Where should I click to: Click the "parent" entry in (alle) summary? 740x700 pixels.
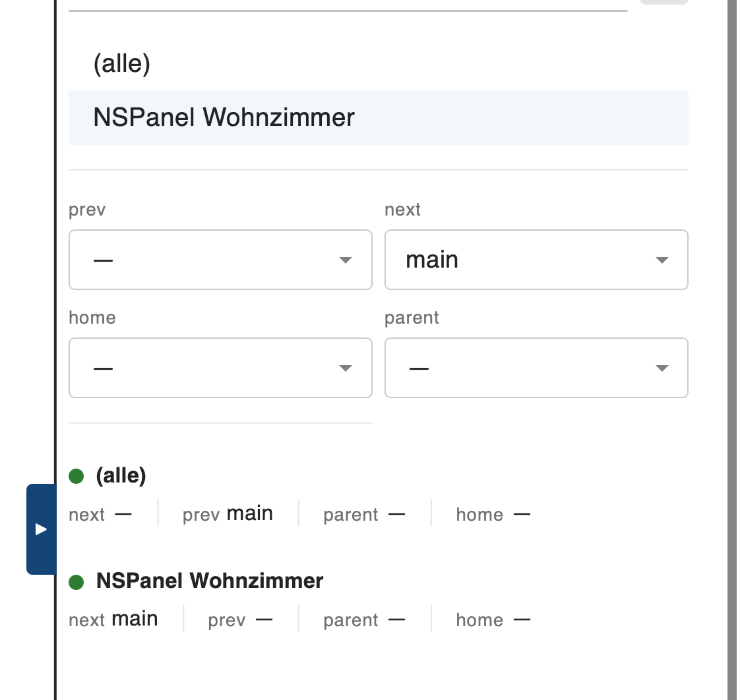[364, 514]
